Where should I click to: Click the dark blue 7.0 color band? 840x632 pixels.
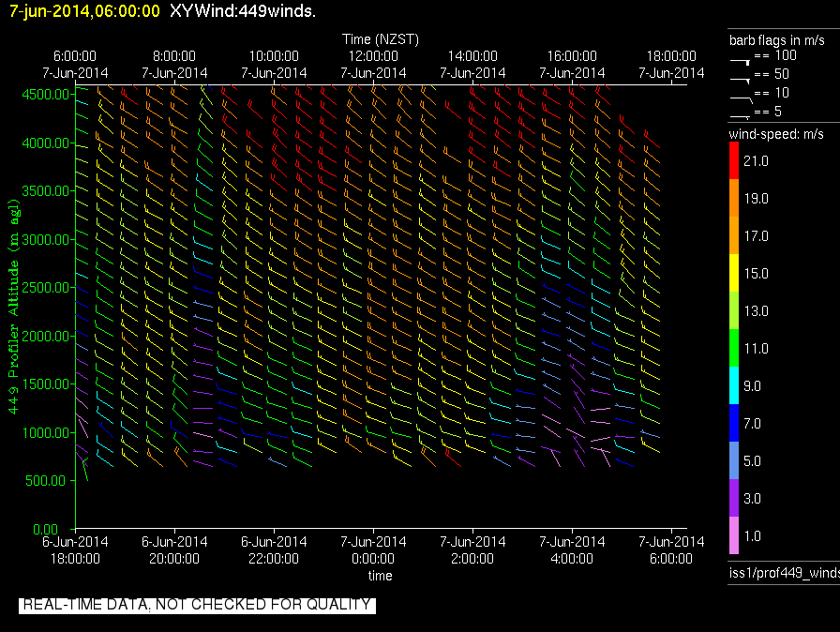734,423
